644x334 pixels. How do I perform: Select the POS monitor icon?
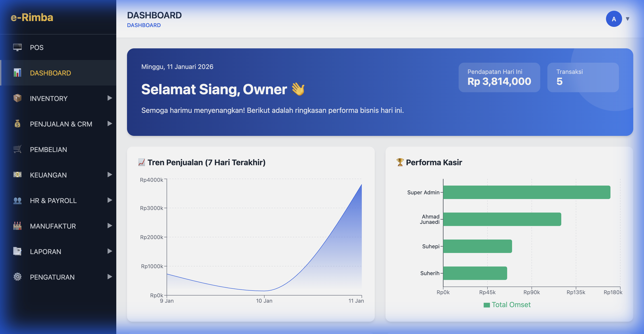coord(17,47)
